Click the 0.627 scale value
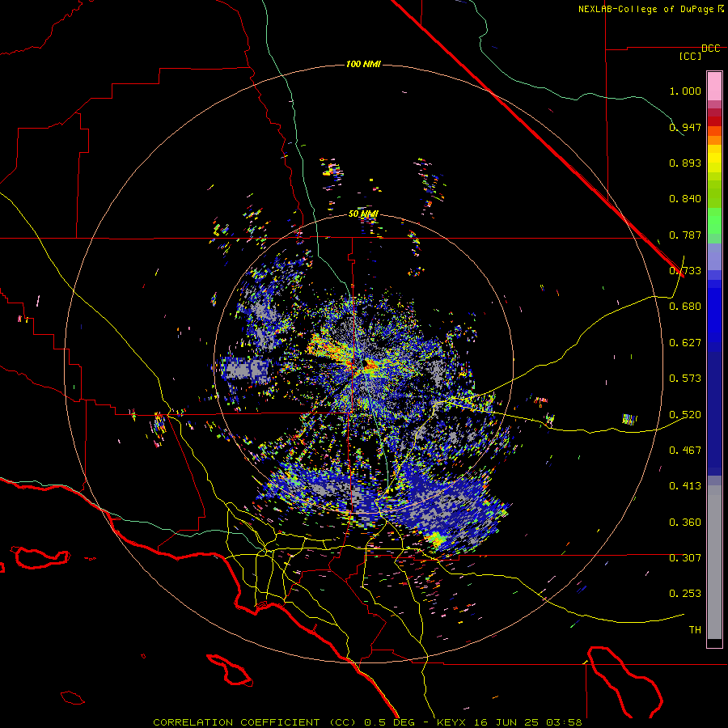 tap(685, 343)
